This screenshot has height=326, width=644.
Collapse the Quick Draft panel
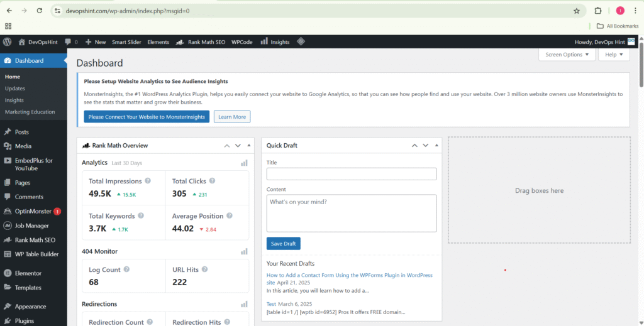click(436, 146)
